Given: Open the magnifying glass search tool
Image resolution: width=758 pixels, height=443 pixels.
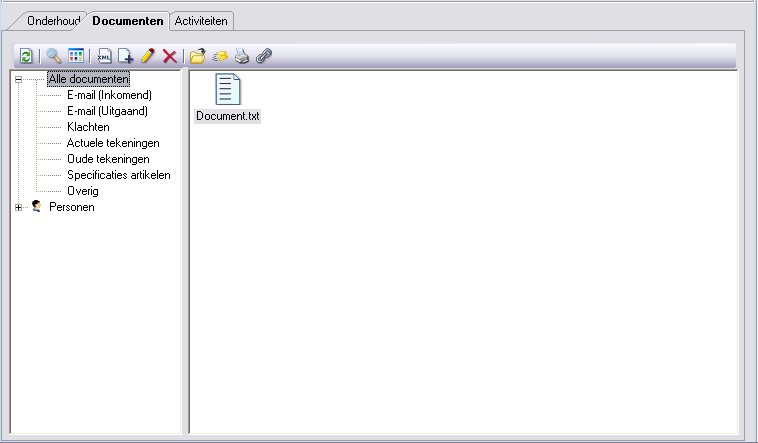Looking at the screenshot, I should 53,56.
